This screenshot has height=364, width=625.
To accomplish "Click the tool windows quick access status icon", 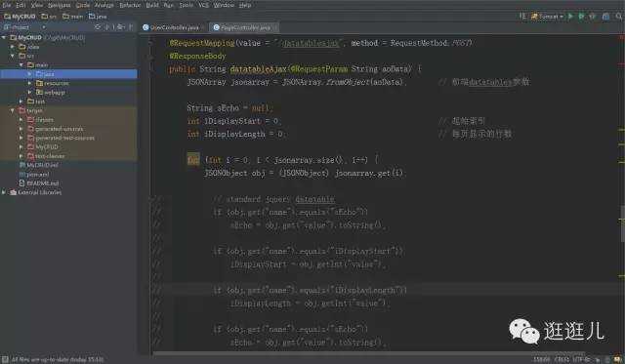I will [x=5, y=359].
